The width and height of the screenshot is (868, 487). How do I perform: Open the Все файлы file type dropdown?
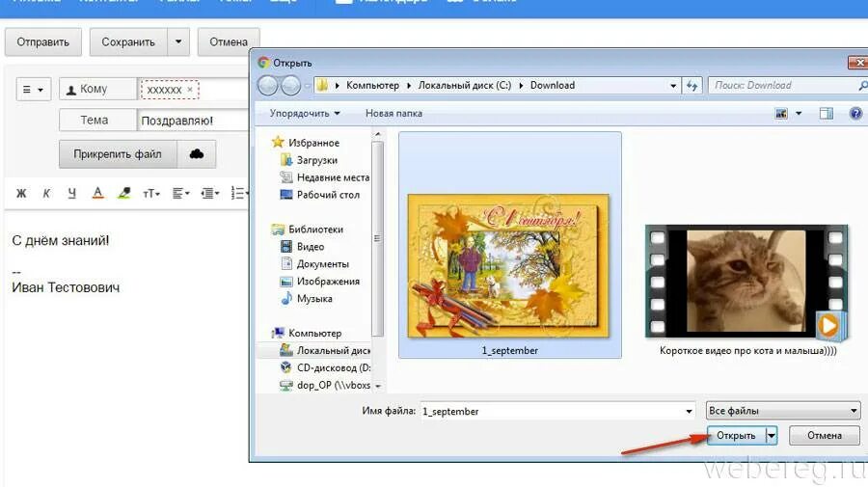pyautogui.click(x=783, y=411)
